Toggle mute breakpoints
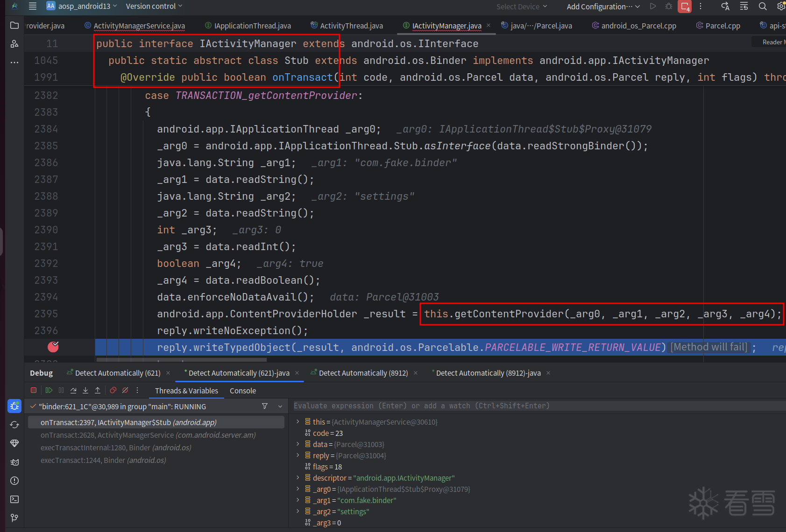Viewport: 786px width, 532px height. click(x=125, y=390)
